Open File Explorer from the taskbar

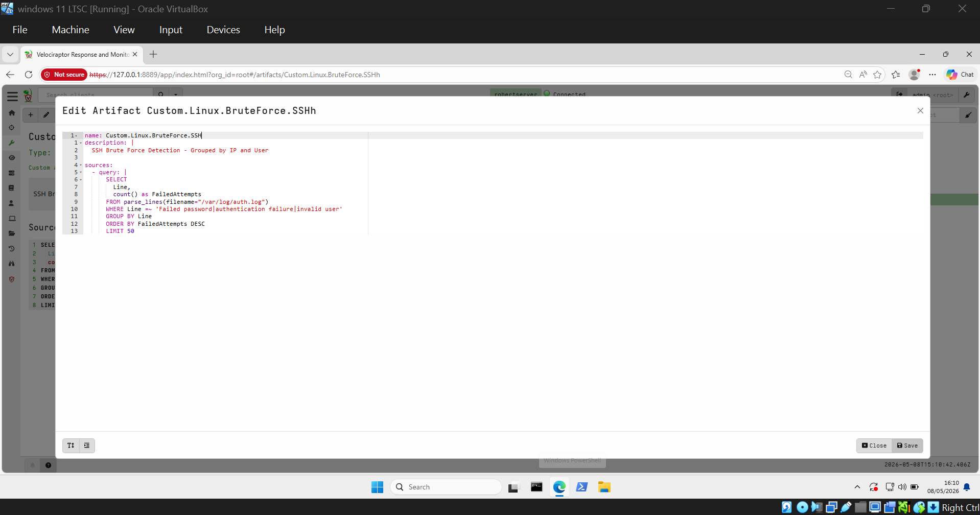604,487
